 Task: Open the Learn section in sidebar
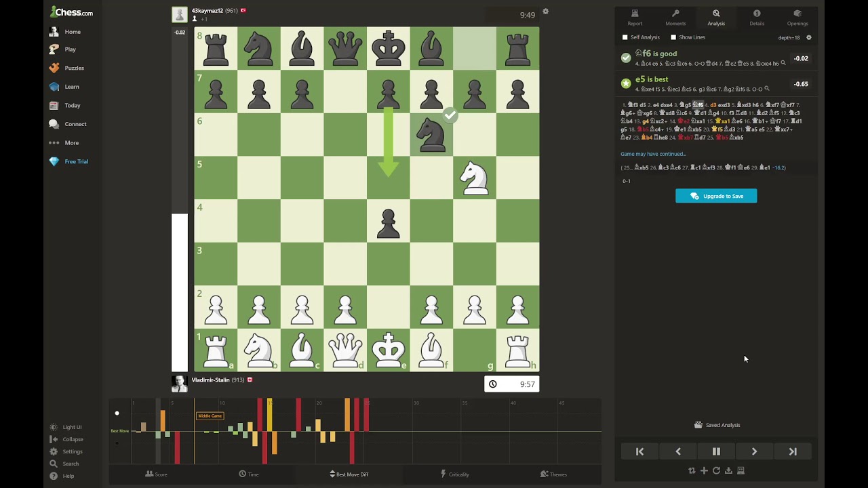coord(65,87)
